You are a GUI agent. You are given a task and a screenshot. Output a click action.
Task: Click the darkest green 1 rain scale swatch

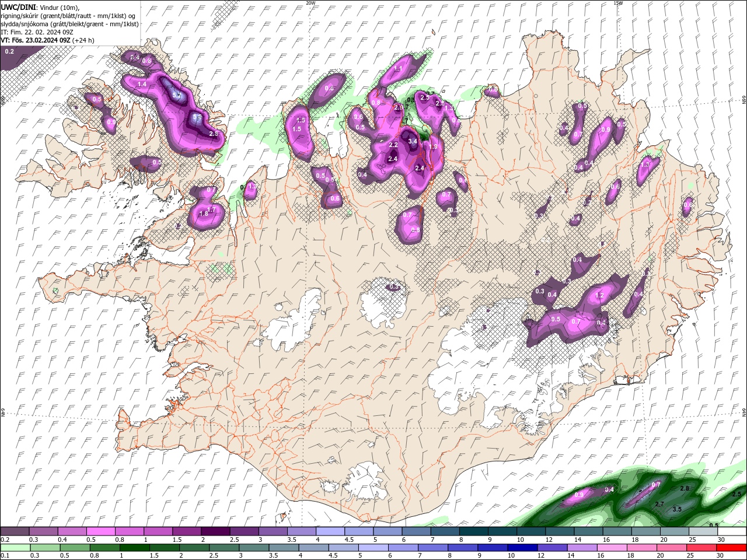pyautogui.click(x=135, y=548)
